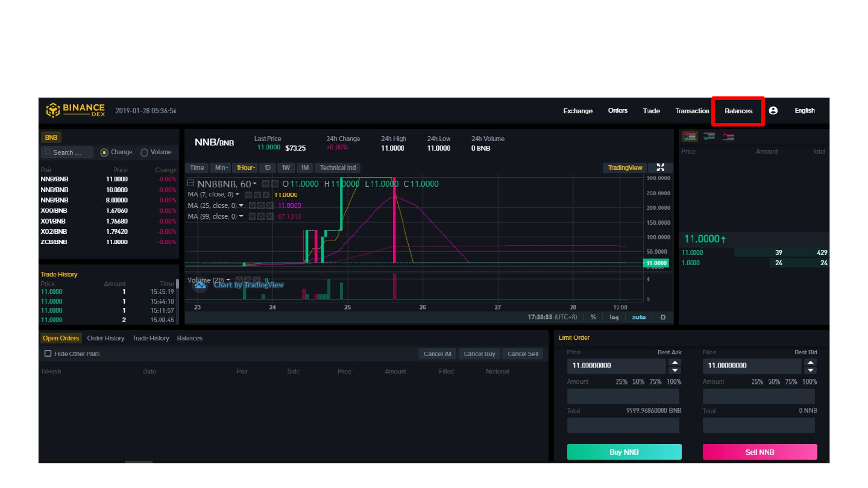Open settings for MA (25, close, 0) indicator
868x488 pixels.
click(x=261, y=205)
